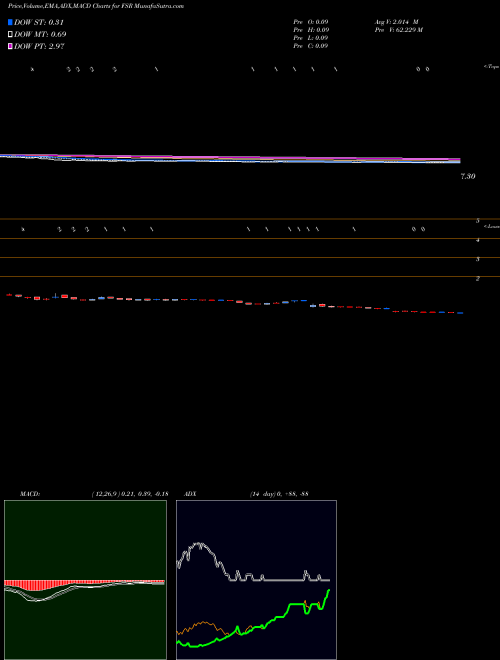Click the last blue candlestick in the price series
Screen dimensions: 500x660
tap(460, 313)
